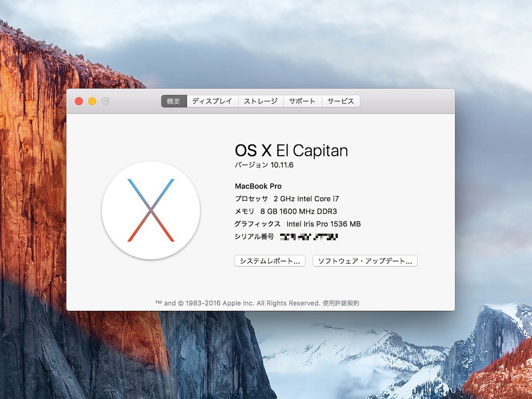Screen dimensions: 532x399
Task: Click the copyright 1983-2016 Apple Inc. text
Action: point(238,303)
